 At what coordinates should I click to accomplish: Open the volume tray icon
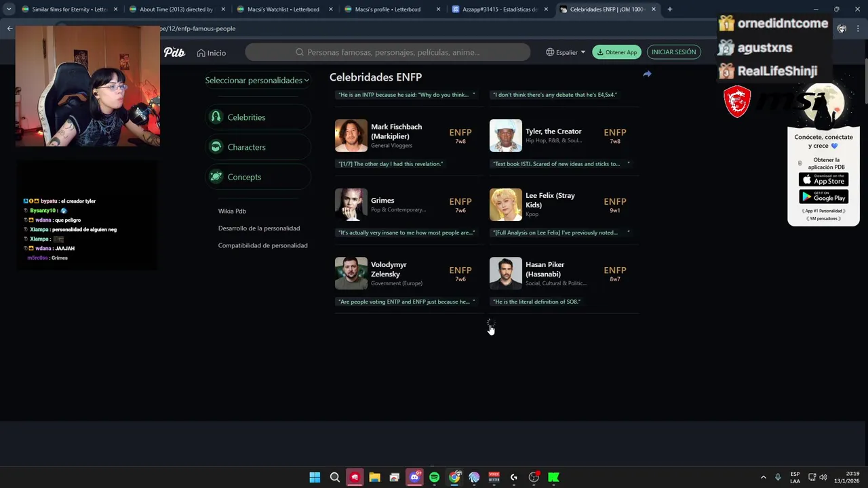823,477
